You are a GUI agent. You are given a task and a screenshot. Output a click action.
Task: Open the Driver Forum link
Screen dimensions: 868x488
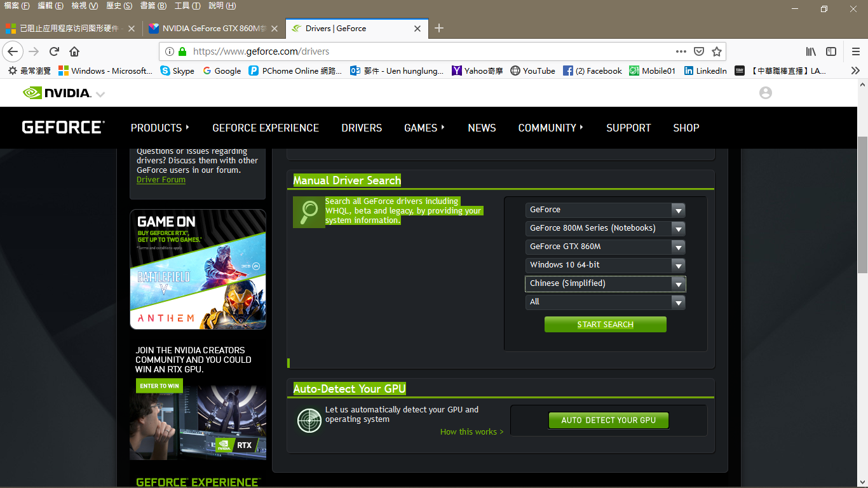[161, 180]
